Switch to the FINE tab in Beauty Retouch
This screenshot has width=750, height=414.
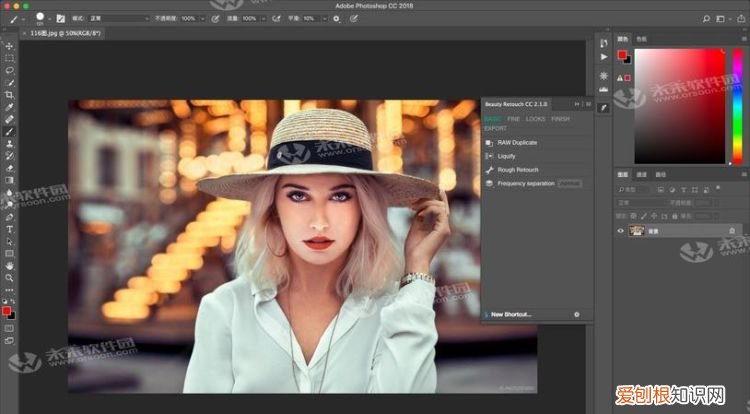(x=513, y=119)
